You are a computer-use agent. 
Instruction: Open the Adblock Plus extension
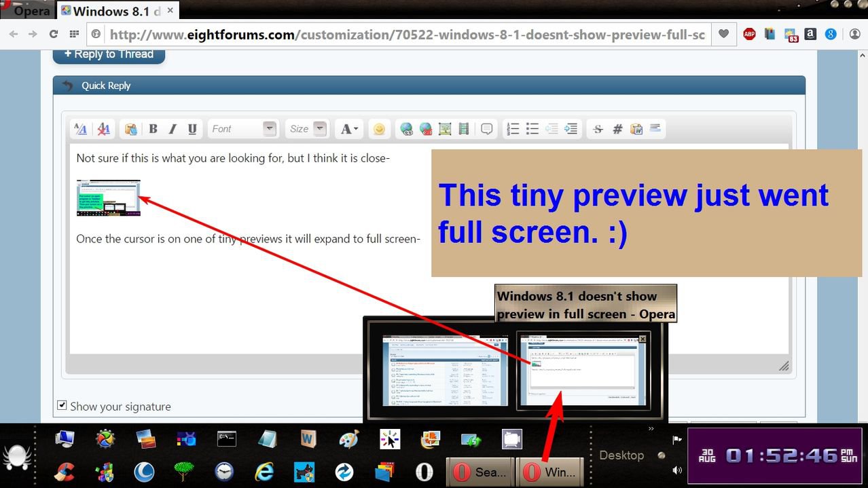[x=750, y=34]
